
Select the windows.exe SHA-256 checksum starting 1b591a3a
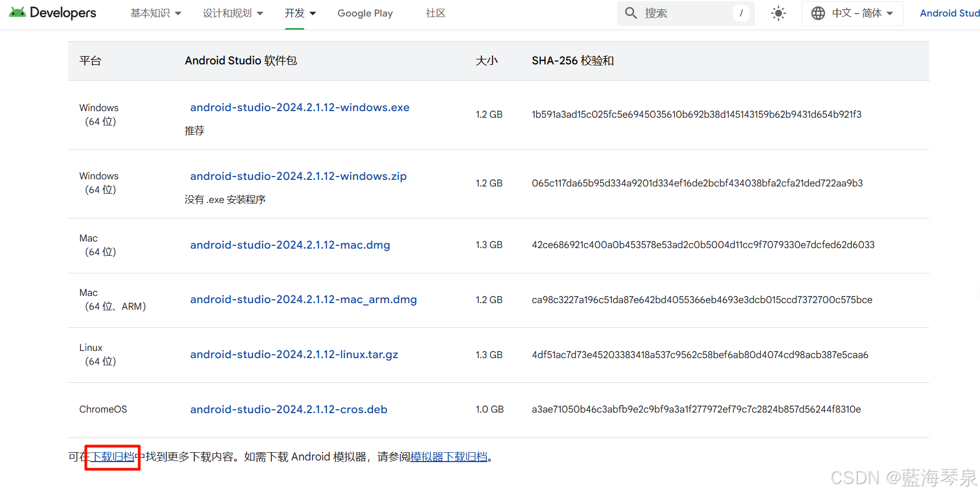pyautogui.click(x=697, y=114)
